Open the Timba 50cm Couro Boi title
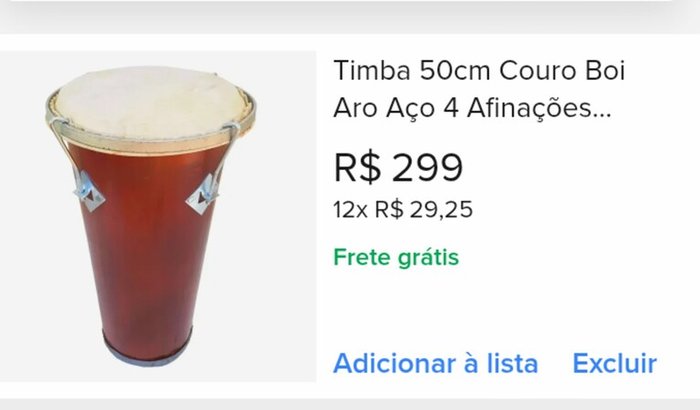 479,71
